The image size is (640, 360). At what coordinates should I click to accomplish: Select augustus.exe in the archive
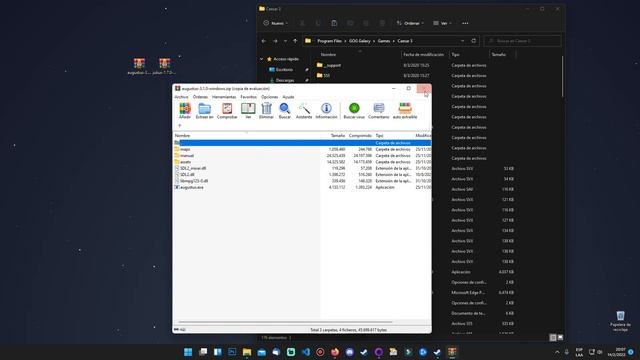click(302, 187)
